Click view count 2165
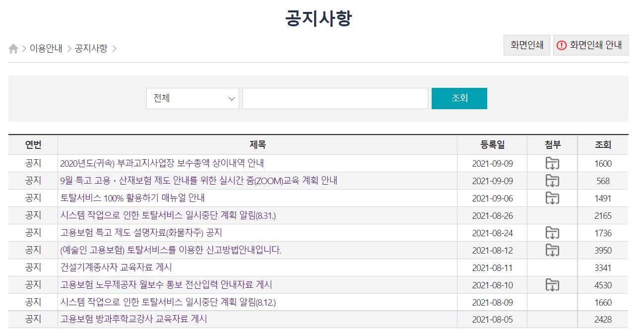Viewport: 644px width, 333px height. 603,216
